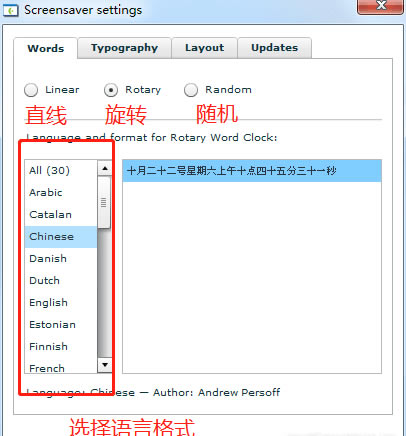Click the language list scroll down arrow

coord(105,365)
